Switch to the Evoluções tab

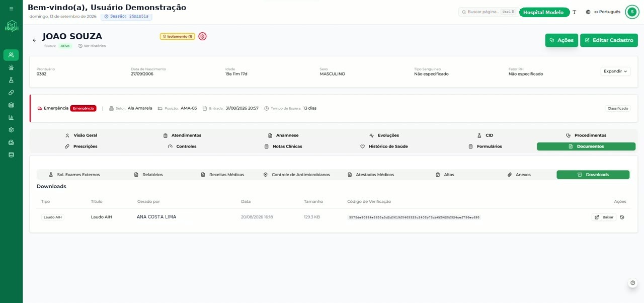point(384,135)
